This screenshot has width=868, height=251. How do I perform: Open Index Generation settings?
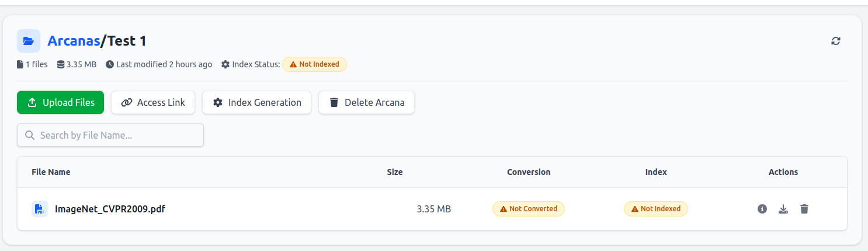256,102
